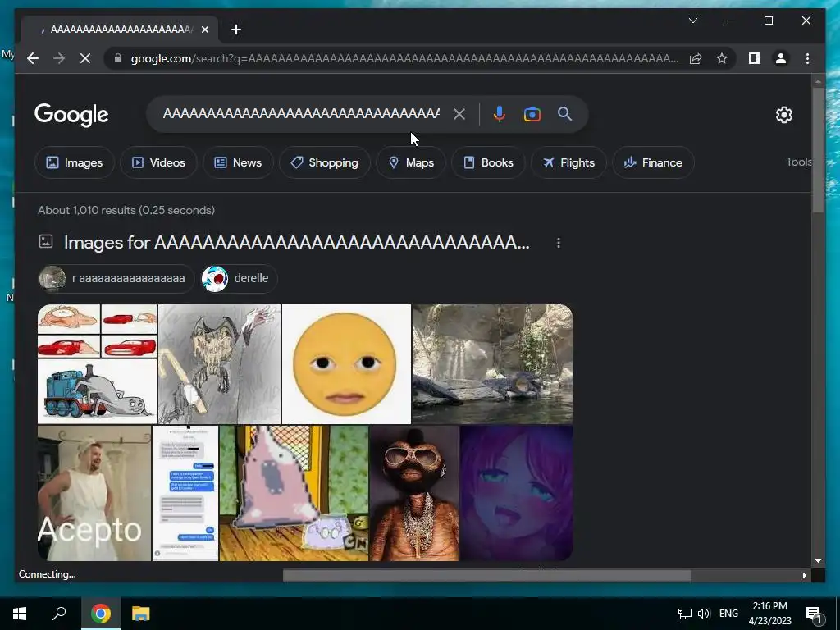Click the scroll down arrow
This screenshot has height=630, width=840.
point(818,561)
